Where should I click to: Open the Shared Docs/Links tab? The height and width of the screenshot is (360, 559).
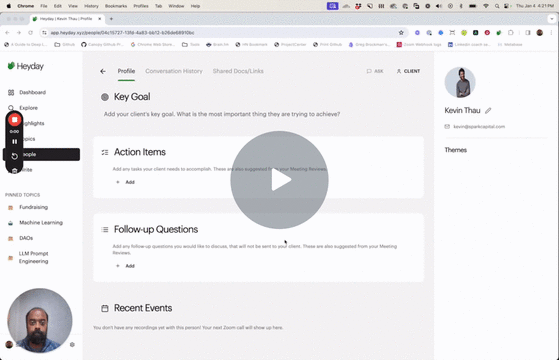click(x=238, y=71)
